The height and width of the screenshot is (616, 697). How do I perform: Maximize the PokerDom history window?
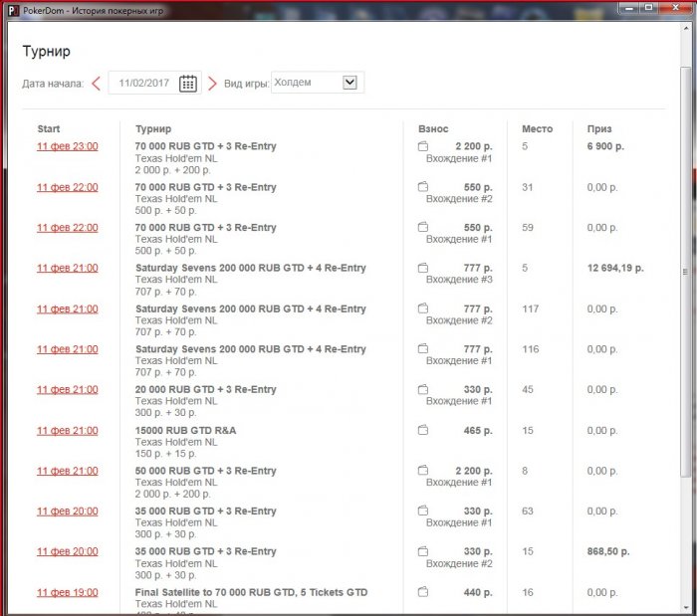648,8
